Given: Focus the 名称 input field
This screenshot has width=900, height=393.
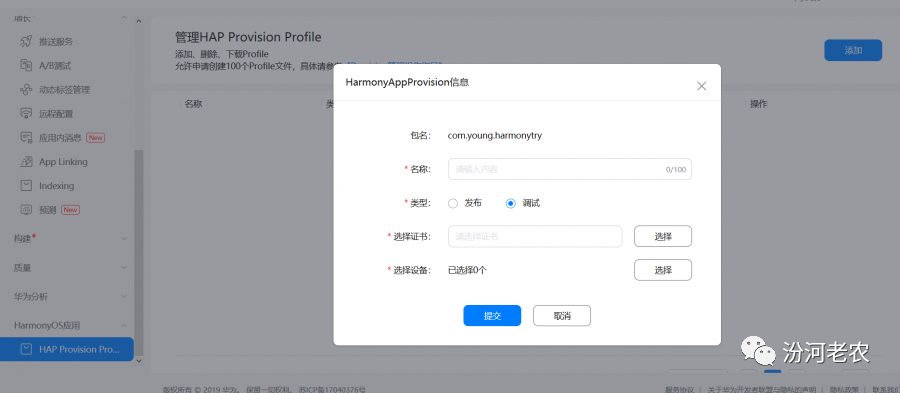Looking at the screenshot, I should 570,169.
